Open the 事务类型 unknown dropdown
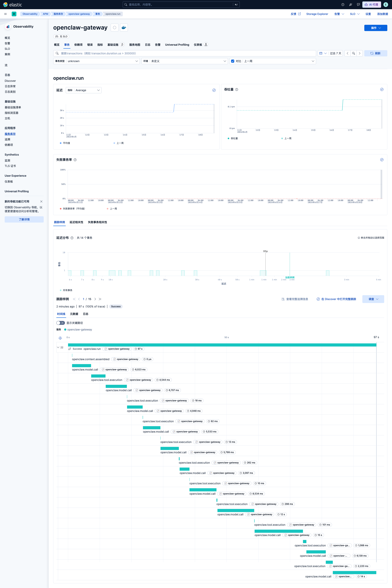 point(97,61)
